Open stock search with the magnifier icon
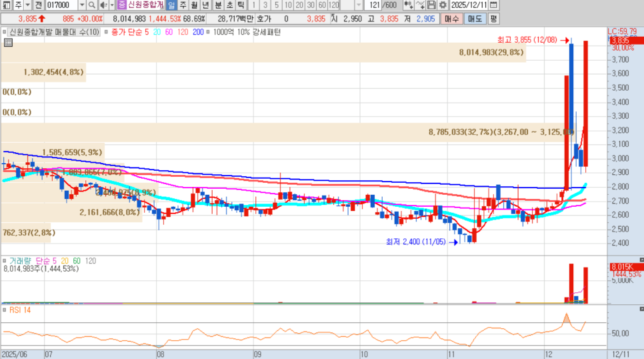Image resolution: width=644 pixels, height=359 pixels. point(91,5)
